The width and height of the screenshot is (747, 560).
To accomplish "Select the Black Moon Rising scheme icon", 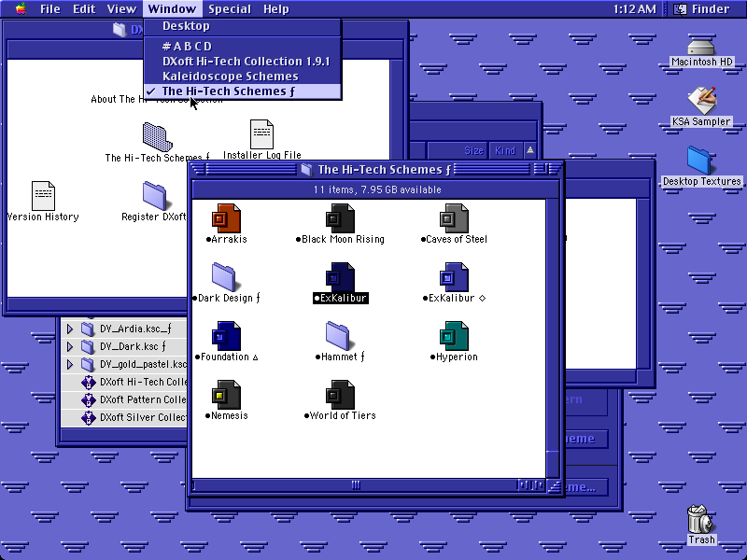I will click(x=340, y=218).
